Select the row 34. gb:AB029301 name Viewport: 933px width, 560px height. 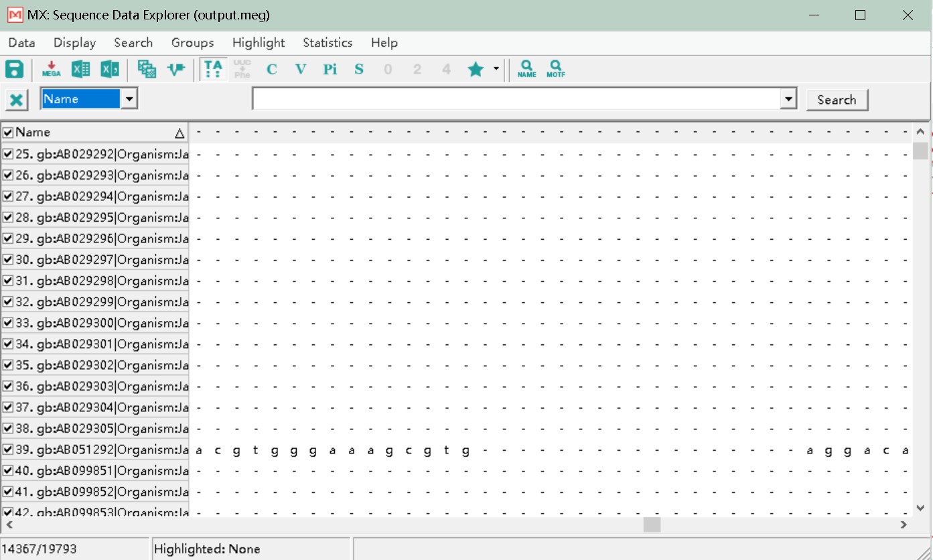point(102,344)
